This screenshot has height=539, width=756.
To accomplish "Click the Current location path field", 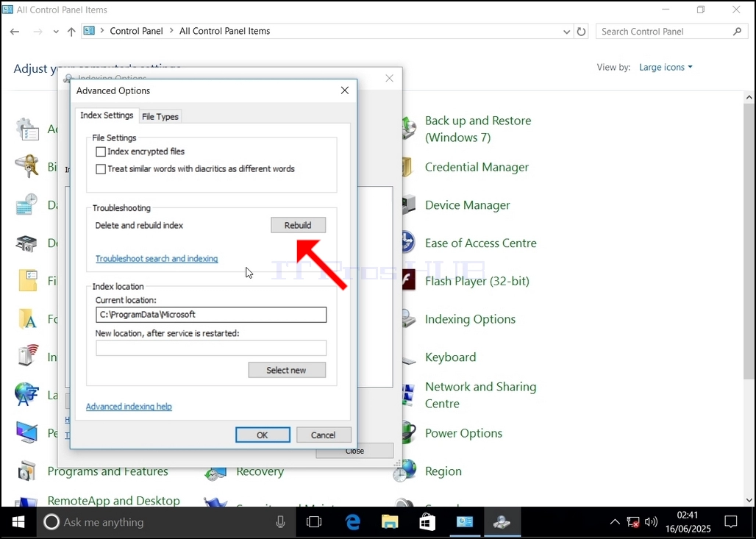I will [211, 315].
